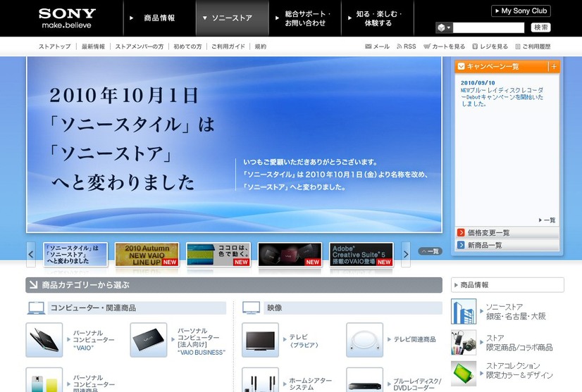Open ストア限定商品/コラボ商品 link
The image size is (582, 392).
point(519,343)
